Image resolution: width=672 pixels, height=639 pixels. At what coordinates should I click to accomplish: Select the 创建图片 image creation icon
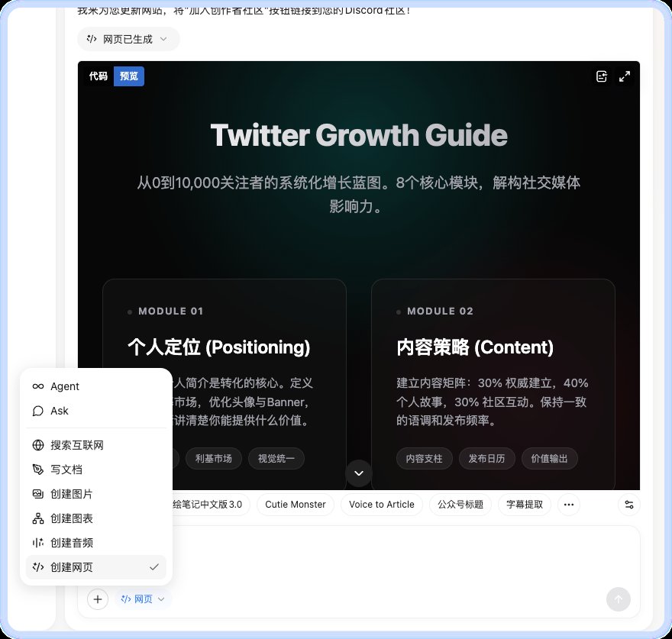(38, 494)
